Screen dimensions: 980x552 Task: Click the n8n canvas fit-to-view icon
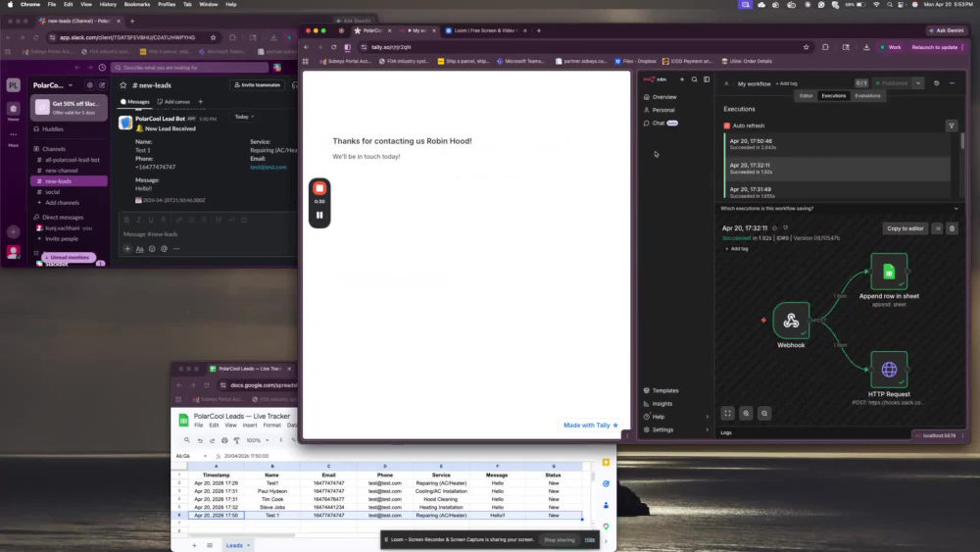coord(727,413)
